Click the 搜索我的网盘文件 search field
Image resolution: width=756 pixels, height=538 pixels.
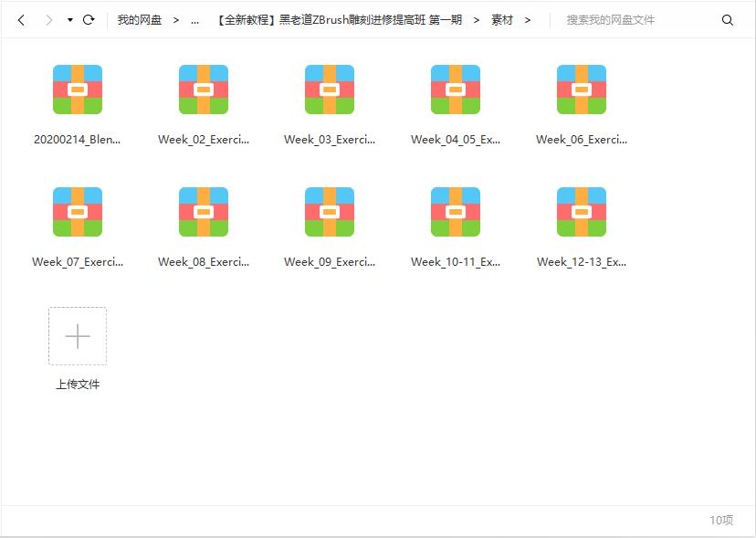pos(635,20)
